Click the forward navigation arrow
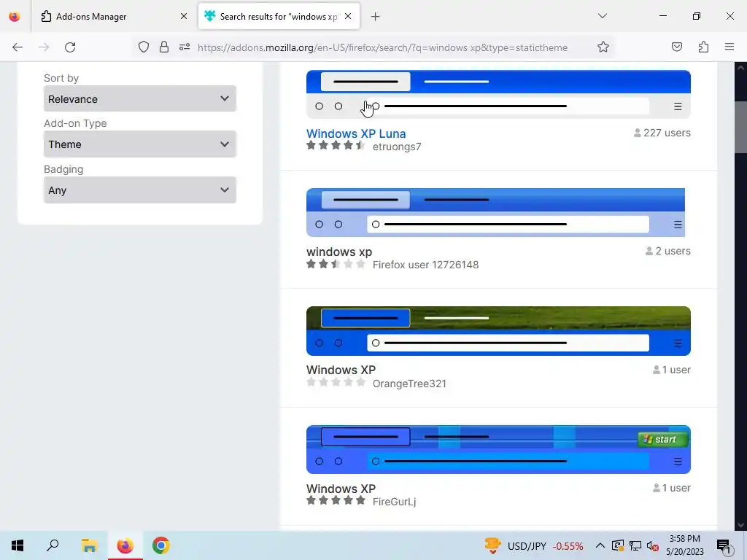The image size is (747, 560). tap(44, 47)
